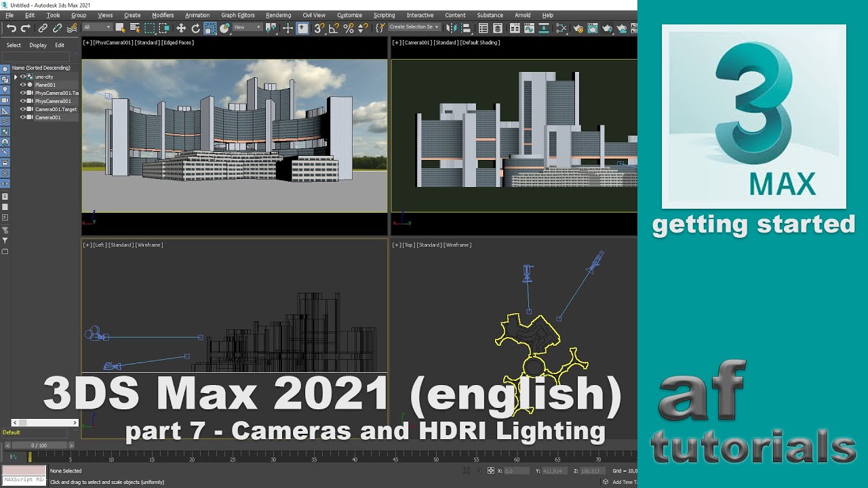Toggle the Display Cameras filter icon
Image resolution: width=868 pixels, height=488 pixels.
(5, 100)
